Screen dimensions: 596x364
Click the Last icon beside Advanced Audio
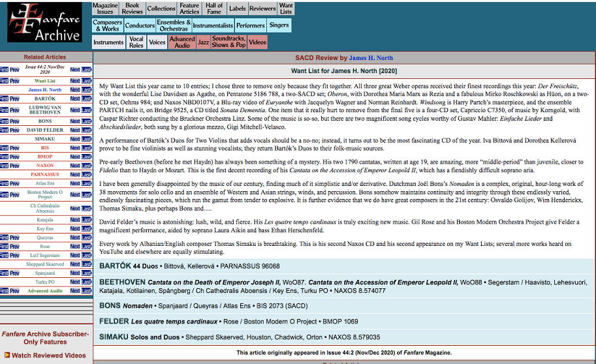tap(87, 291)
